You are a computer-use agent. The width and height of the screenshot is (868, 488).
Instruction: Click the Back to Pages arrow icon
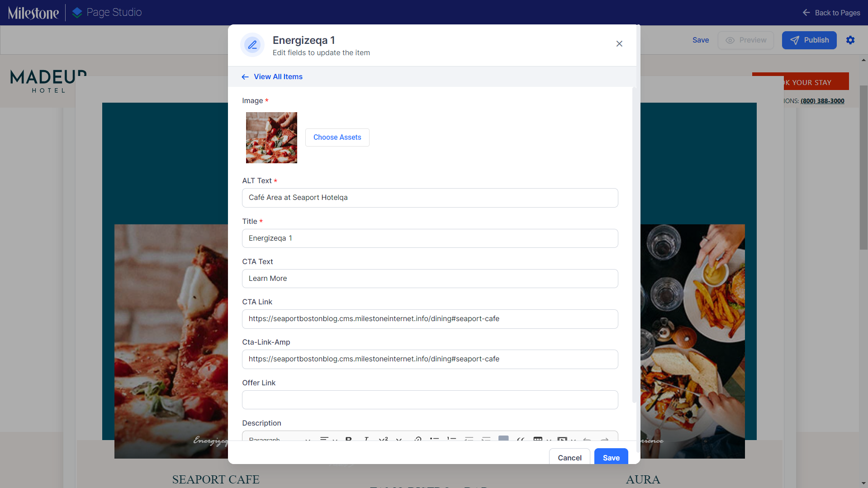pyautogui.click(x=806, y=13)
